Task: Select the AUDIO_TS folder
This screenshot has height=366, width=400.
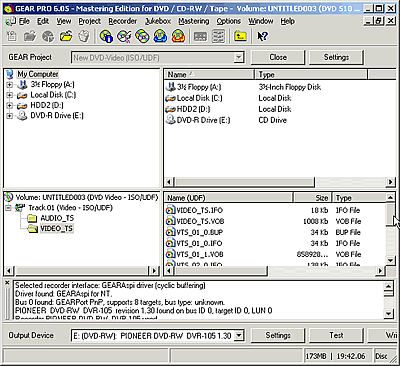Action: (x=57, y=218)
